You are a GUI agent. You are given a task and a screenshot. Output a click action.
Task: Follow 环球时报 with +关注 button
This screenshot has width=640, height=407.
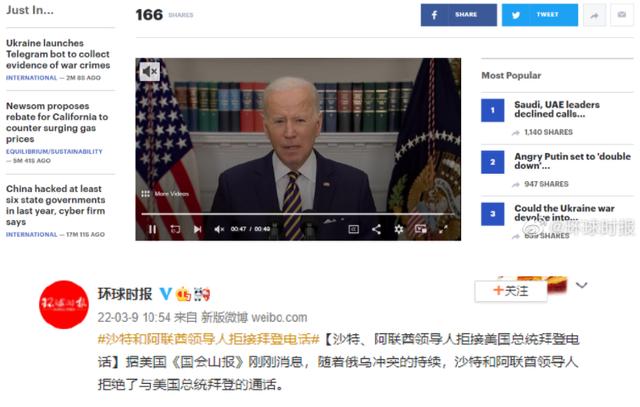(x=511, y=291)
